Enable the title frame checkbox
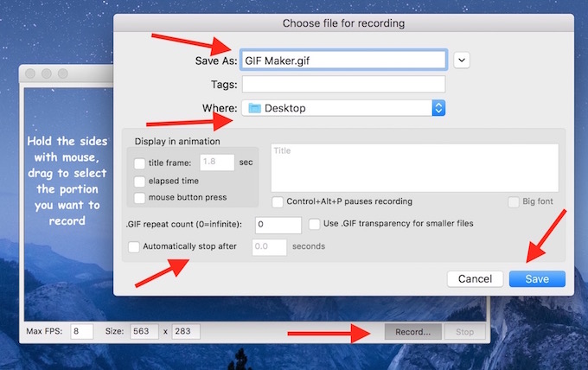588x370 pixels. [x=140, y=162]
